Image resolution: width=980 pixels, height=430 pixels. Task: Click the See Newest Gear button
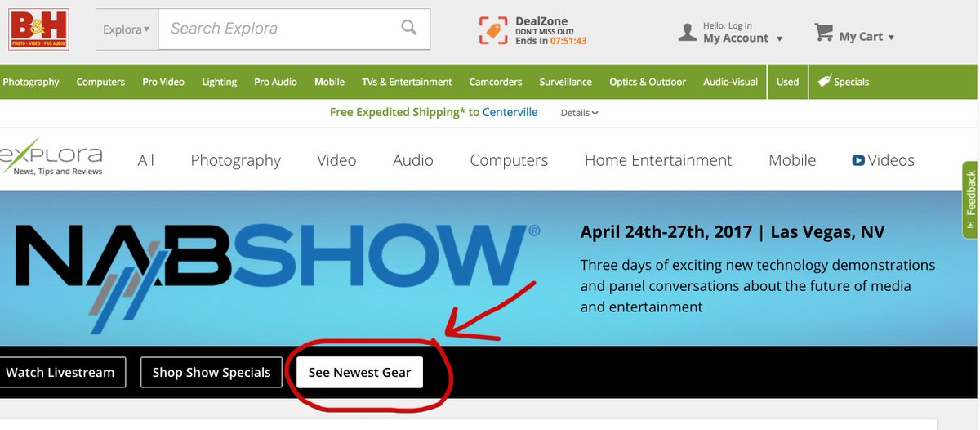(x=359, y=372)
